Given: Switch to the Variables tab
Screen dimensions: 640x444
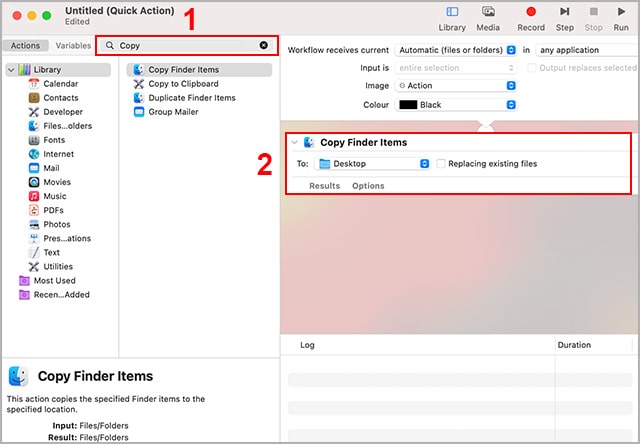Looking at the screenshot, I should [73, 45].
